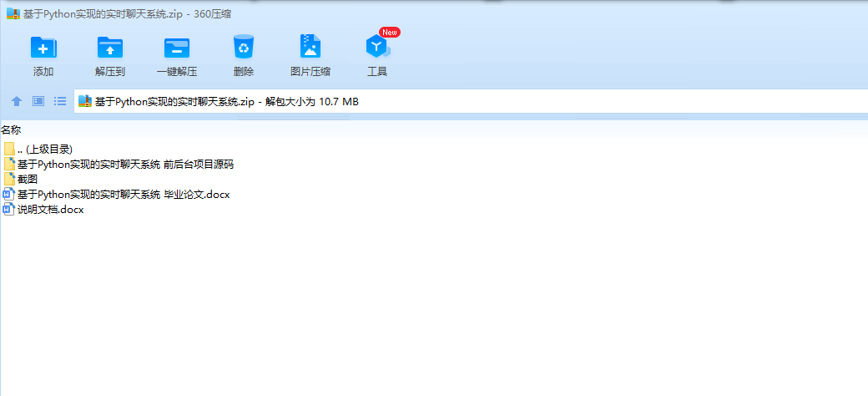
Task: Click the folder icon of .. (上级目录)
Action: pos(9,149)
